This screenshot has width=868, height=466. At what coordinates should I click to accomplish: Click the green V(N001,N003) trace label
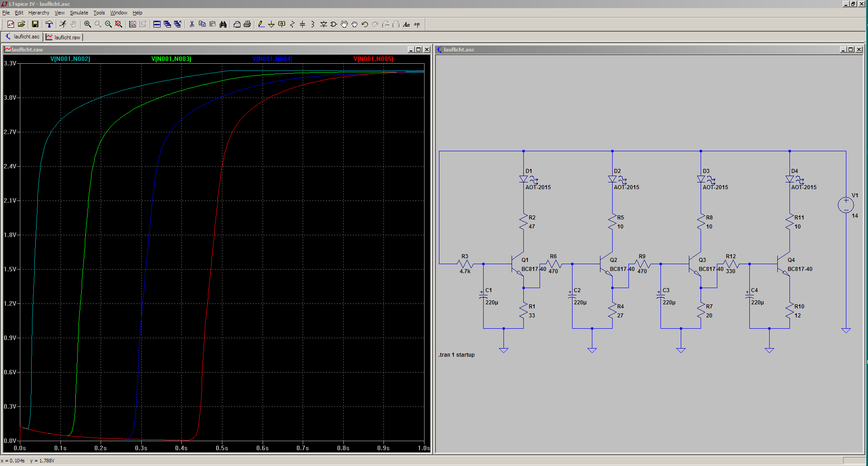click(171, 59)
